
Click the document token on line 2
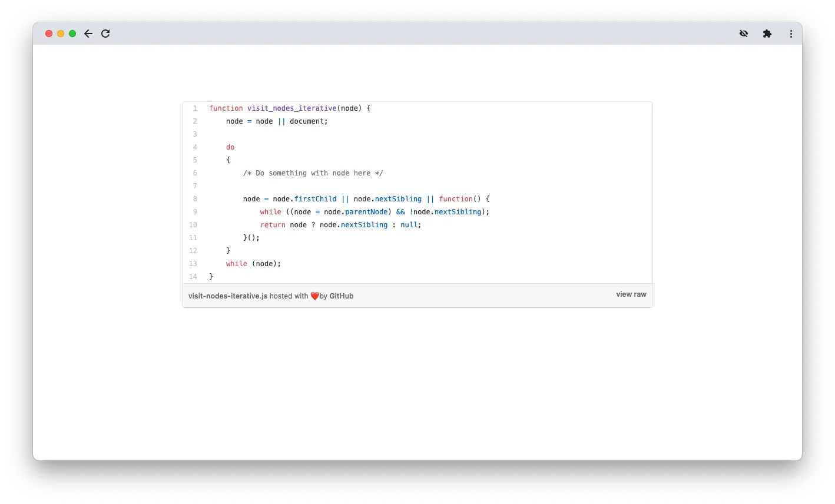coord(307,121)
